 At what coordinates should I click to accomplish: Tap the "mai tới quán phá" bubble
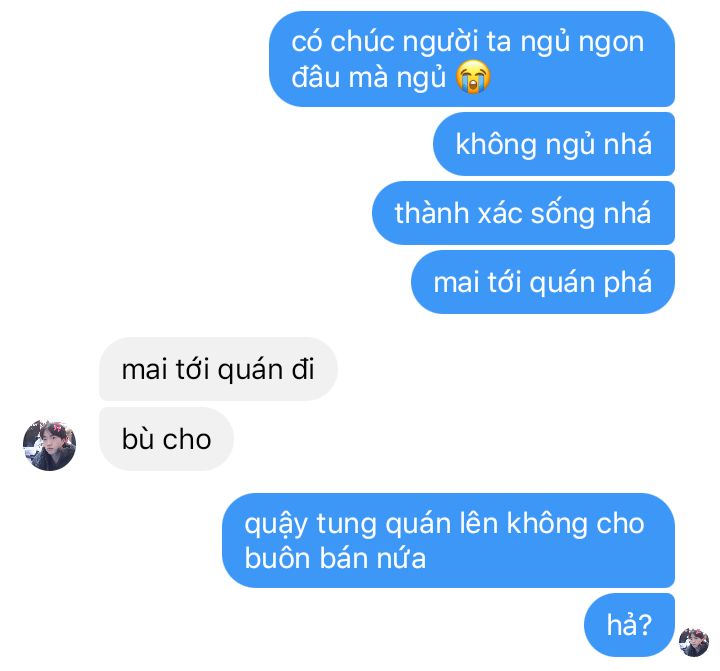tap(543, 282)
